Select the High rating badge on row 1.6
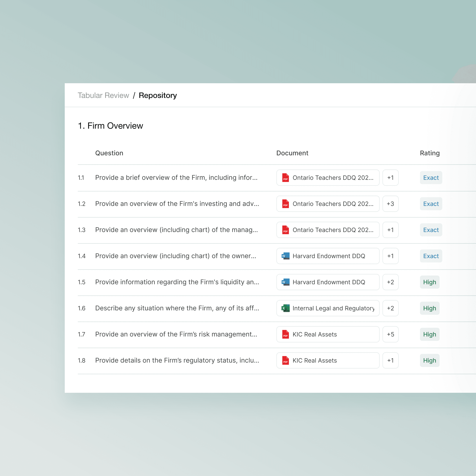The height and width of the screenshot is (476, 476). click(430, 308)
